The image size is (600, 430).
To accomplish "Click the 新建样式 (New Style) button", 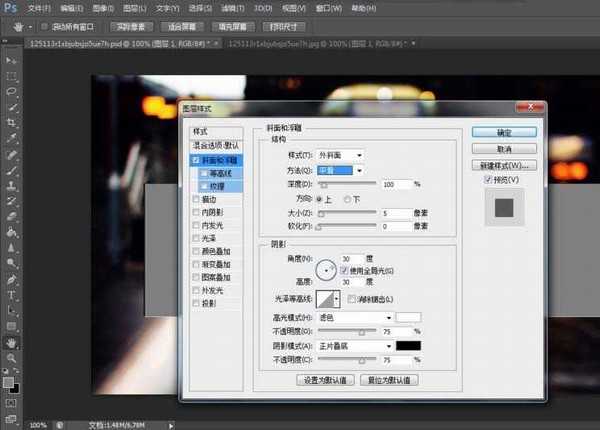I will point(504,164).
